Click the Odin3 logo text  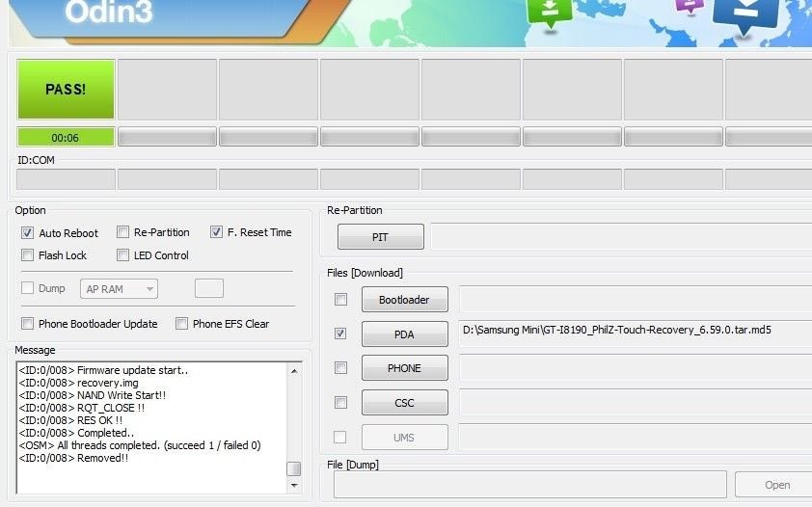109,12
